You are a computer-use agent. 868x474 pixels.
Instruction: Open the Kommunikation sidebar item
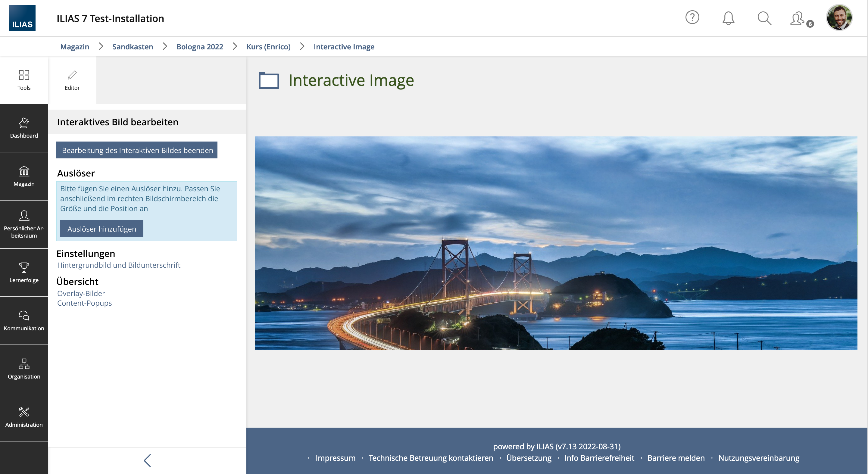pyautogui.click(x=24, y=321)
